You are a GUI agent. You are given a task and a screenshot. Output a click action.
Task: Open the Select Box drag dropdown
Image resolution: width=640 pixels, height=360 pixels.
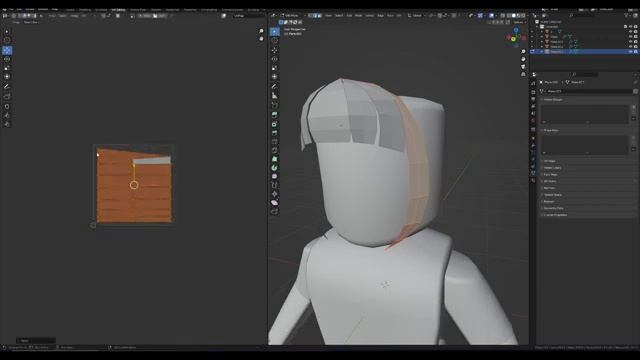[x=31, y=22]
